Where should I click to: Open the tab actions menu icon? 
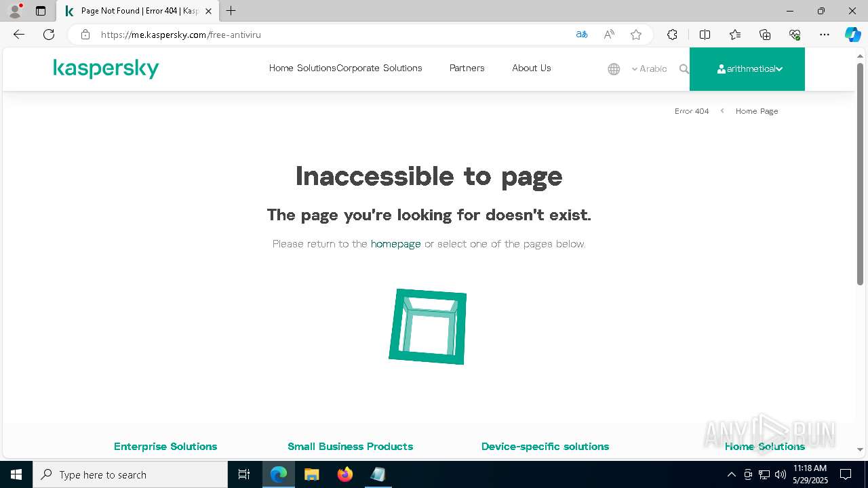41,11
